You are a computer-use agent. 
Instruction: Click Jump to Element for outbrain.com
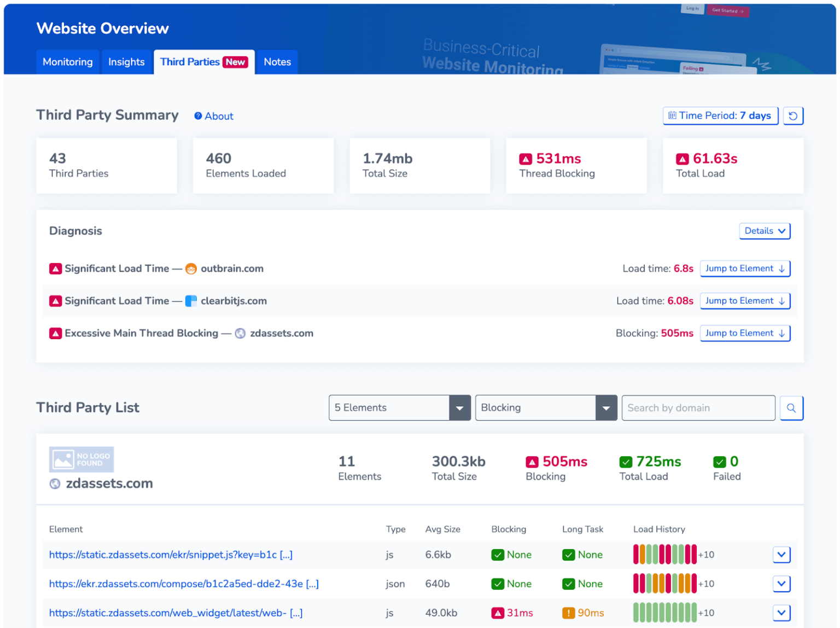coord(745,269)
